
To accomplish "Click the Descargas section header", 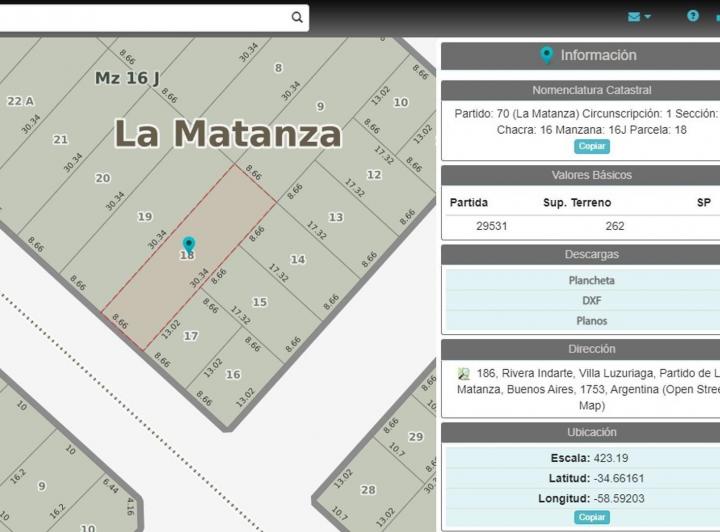I will [591, 254].
